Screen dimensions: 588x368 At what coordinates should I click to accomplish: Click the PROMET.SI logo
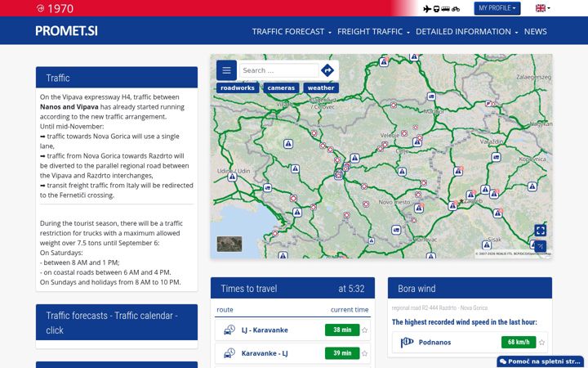(x=66, y=31)
